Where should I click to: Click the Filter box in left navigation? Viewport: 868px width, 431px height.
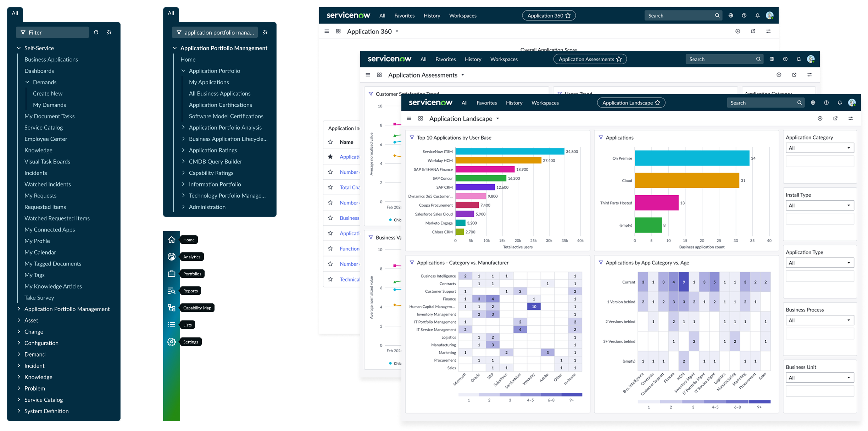pos(52,32)
